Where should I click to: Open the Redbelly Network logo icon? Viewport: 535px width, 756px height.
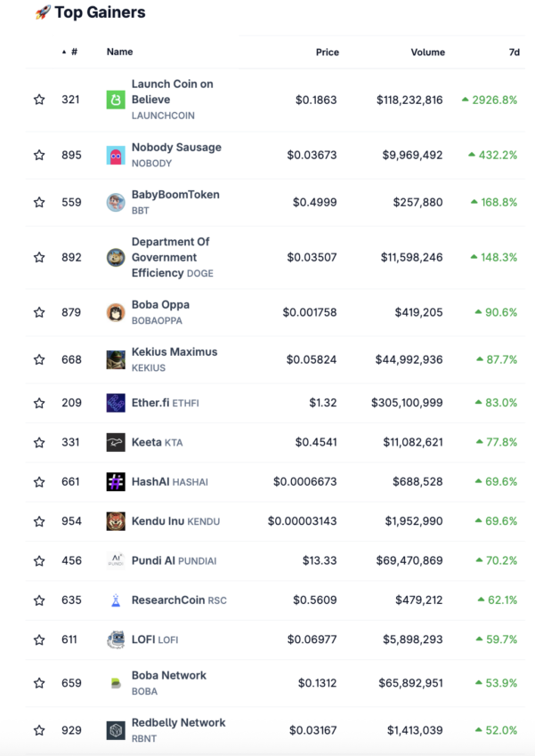point(116,730)
